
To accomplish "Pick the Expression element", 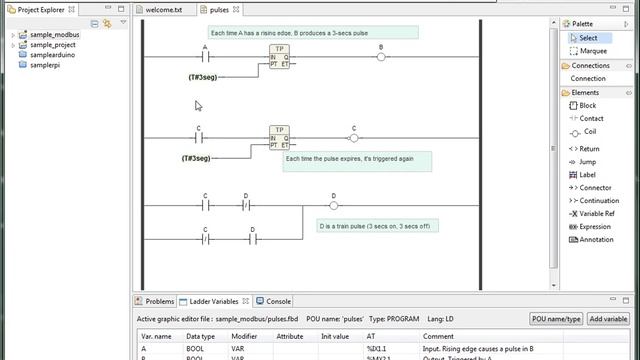I will [x=590, y=227].
